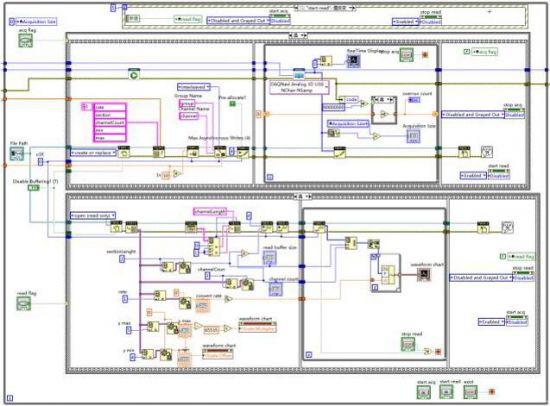This screenshot has width=550, height=406.
Task: Open the 'create or replace' enum constant
Action: [x=93, y=153]
